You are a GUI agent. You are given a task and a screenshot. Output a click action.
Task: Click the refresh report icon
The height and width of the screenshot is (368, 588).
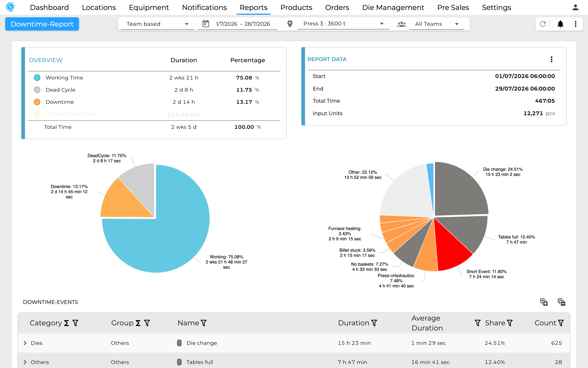click(x=543, y=24)
